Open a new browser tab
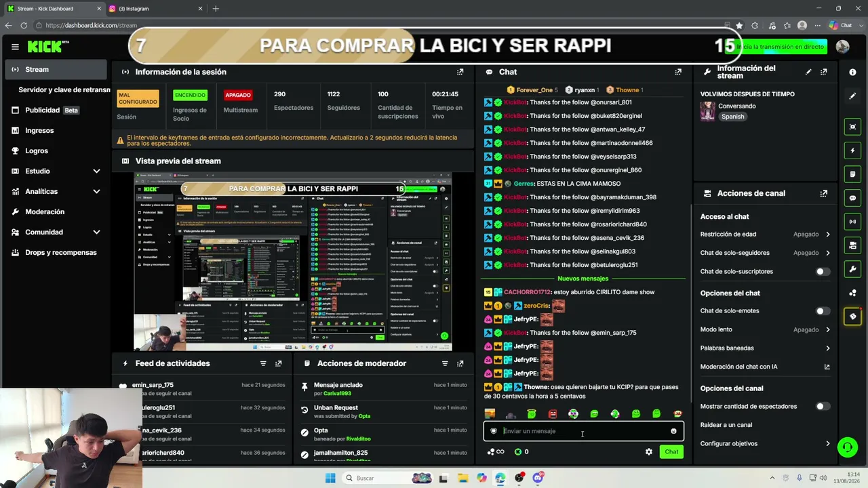The width and height of the screenshot is (868, 488). [x=216, y=9]
